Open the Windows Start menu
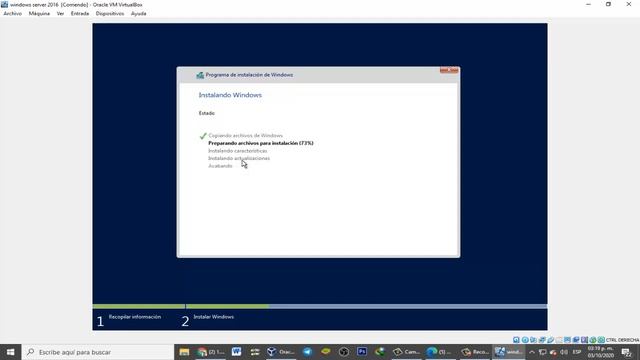The image size is (640, 360). (11, 352)
